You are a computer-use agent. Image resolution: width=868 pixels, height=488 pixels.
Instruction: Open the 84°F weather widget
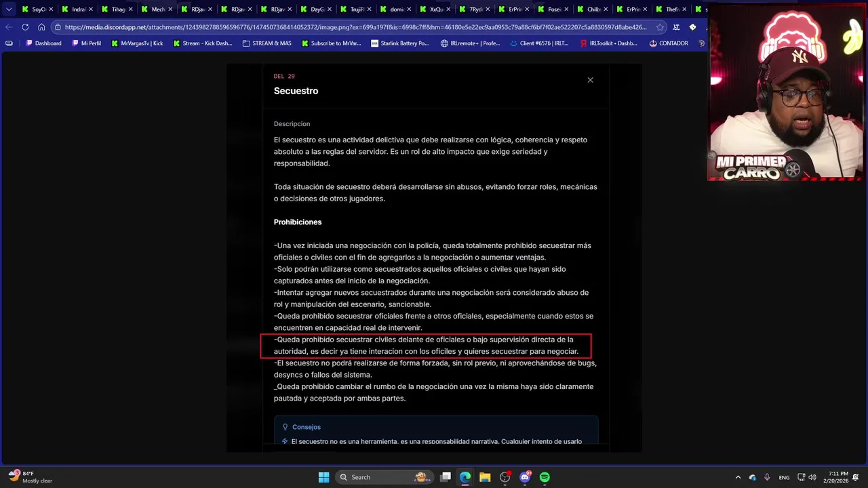click(31, 477)
